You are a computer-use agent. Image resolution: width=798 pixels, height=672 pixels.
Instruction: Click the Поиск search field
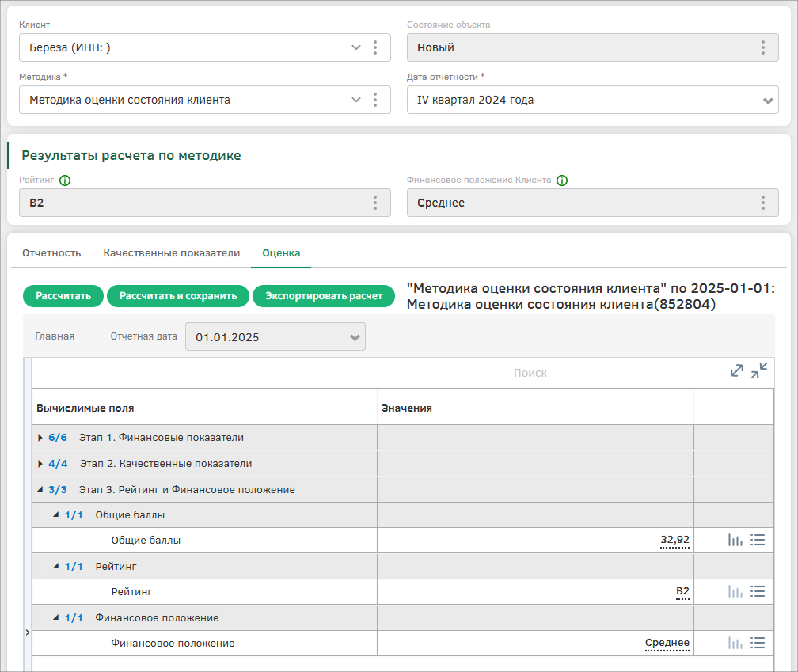(530, 373)
